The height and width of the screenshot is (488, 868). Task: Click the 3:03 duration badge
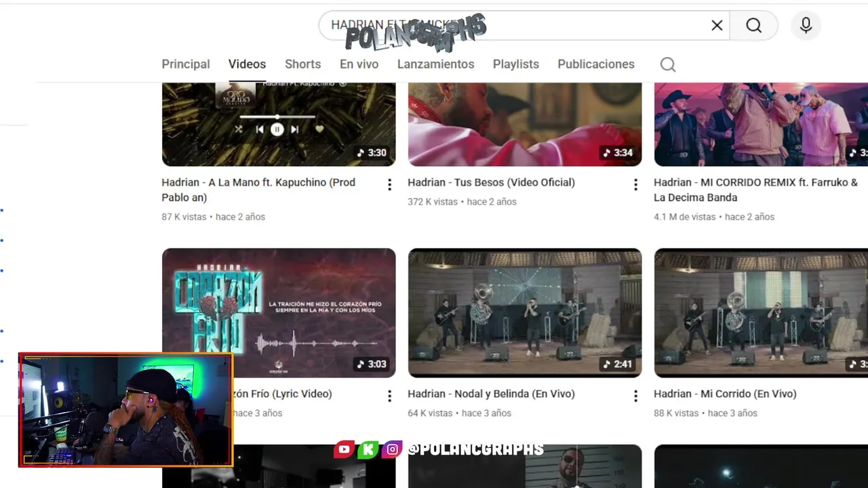(x=372, y=365)
